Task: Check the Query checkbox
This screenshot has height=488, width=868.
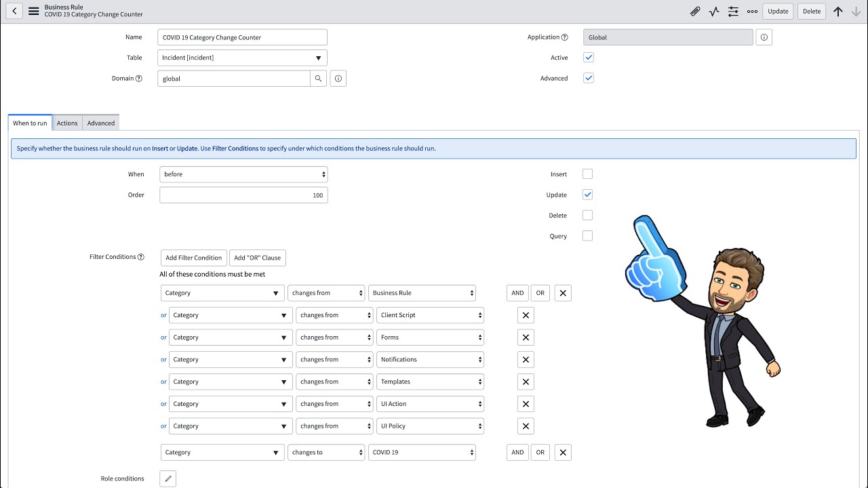Action: (587, 235)
